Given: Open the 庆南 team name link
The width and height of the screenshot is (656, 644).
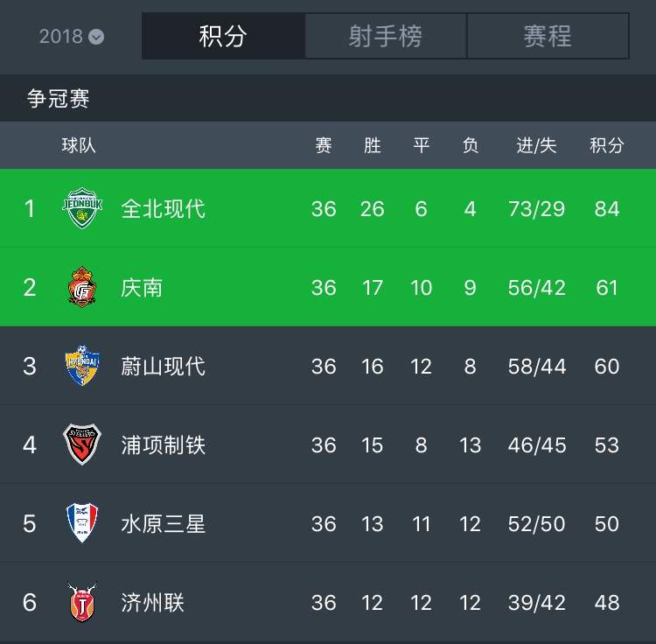Looking at the screenshot, I should (x=142, y=288).
